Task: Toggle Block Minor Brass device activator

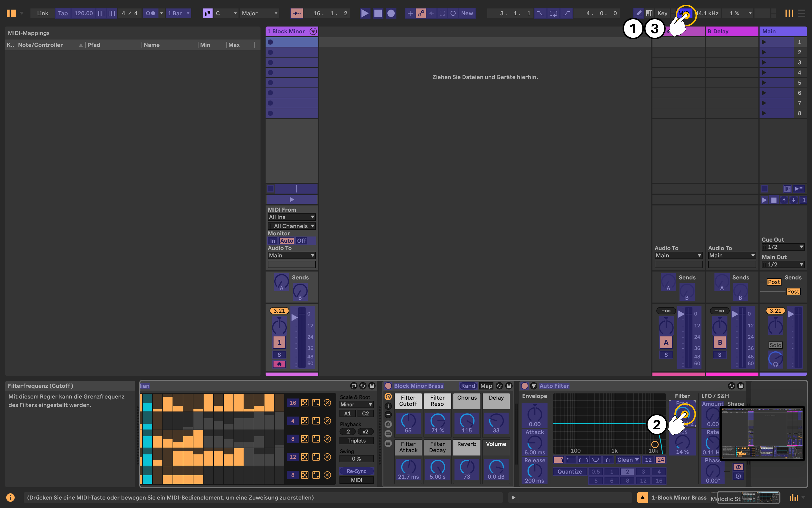Action: [x=388, y=386]
